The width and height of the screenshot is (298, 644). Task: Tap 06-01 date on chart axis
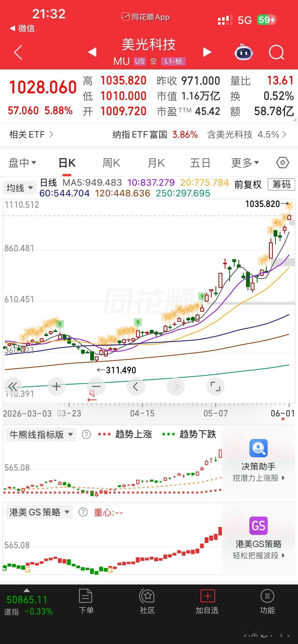[283, 413]
